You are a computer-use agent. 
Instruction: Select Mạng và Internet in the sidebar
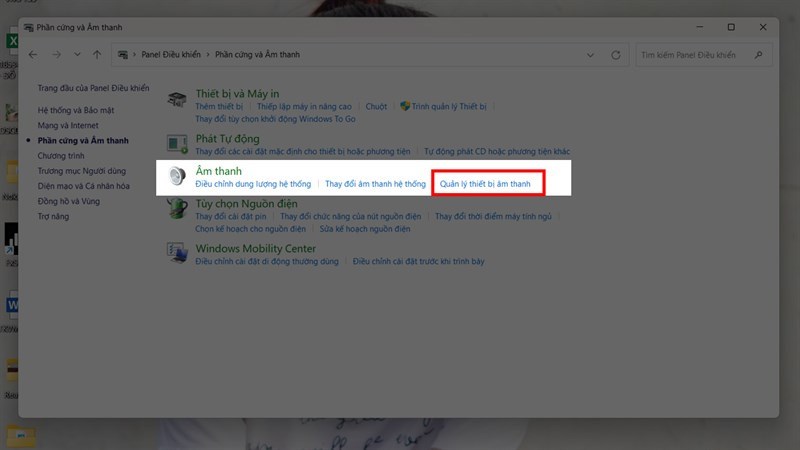(68, 125)
